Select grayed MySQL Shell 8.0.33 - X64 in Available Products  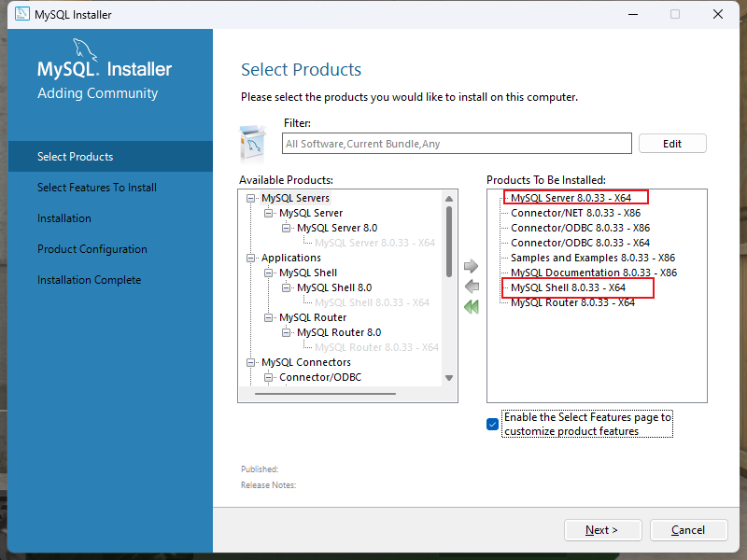[x=372, y=302]
